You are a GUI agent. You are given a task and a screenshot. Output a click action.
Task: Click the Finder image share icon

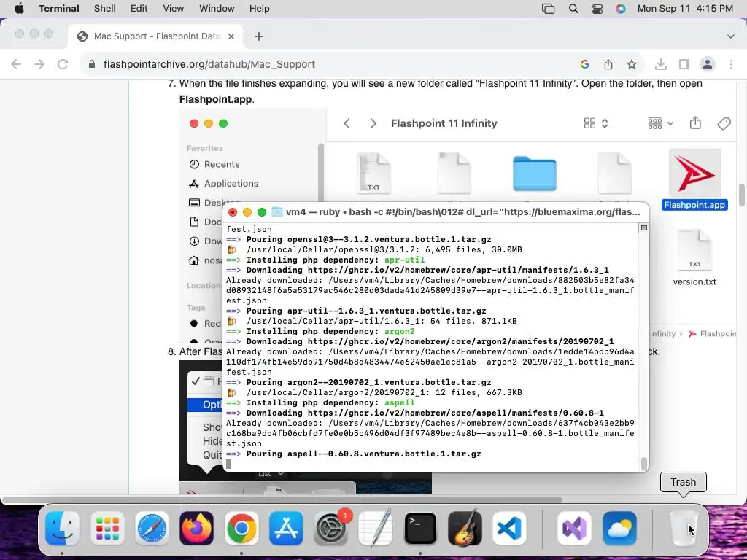pyautogui.click(x=695, y=123)
